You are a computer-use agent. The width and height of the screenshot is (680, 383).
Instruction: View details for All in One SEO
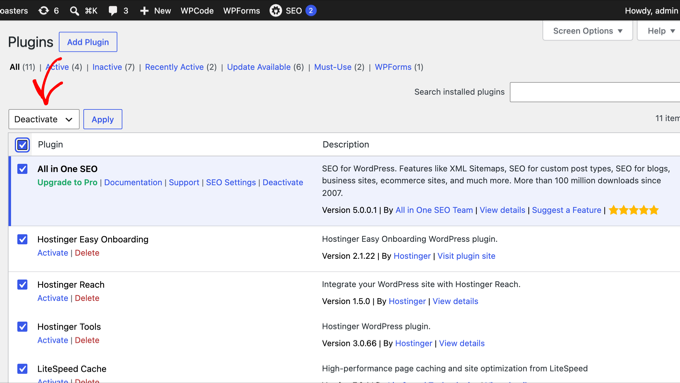(502, 210)
